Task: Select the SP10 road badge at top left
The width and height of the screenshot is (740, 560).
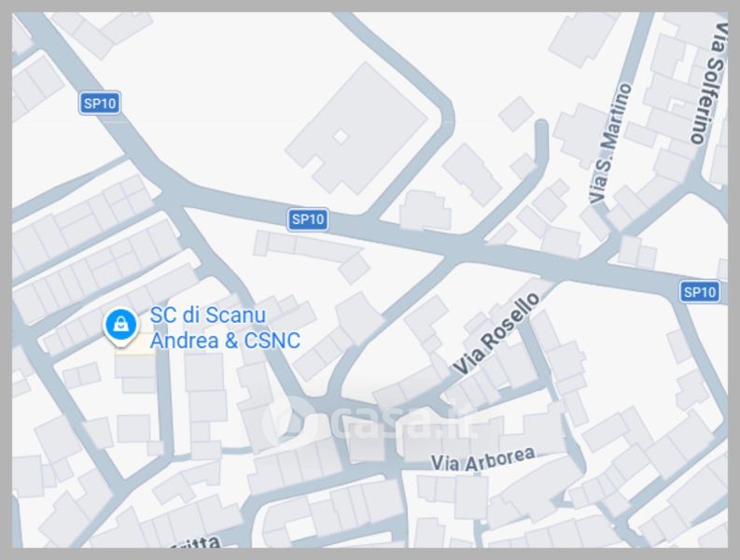Action: [100, 103]
